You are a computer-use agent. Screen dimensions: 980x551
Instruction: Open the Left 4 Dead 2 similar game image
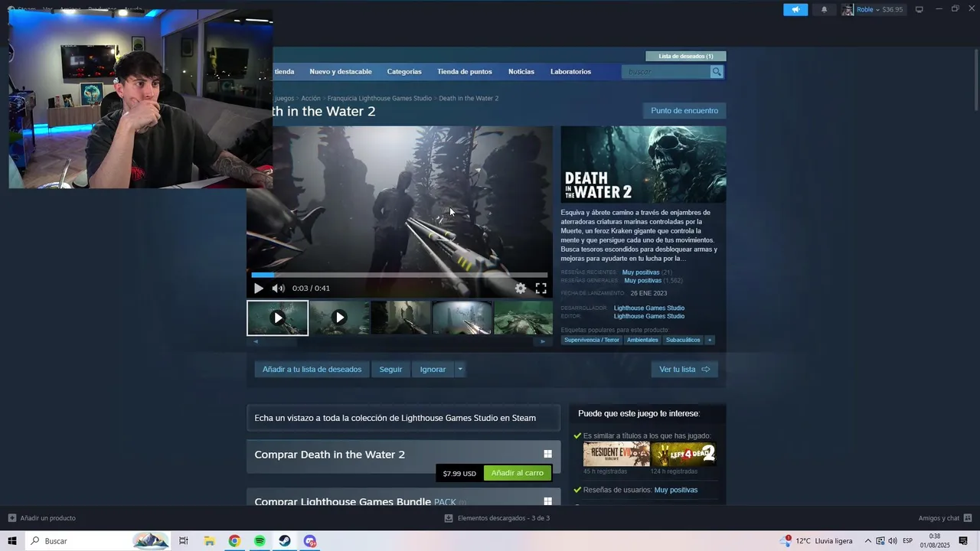[x=683, y=454]
